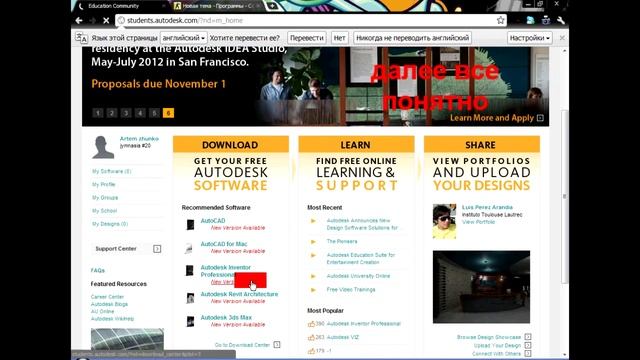Open "The Pioneers" news link

(x=342, y=242)
